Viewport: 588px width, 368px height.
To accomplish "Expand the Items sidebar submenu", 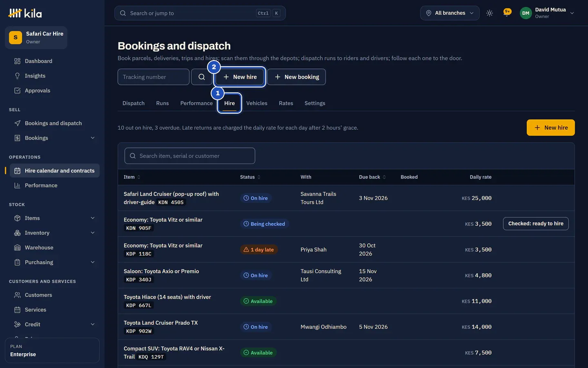I will coord(93,218).
